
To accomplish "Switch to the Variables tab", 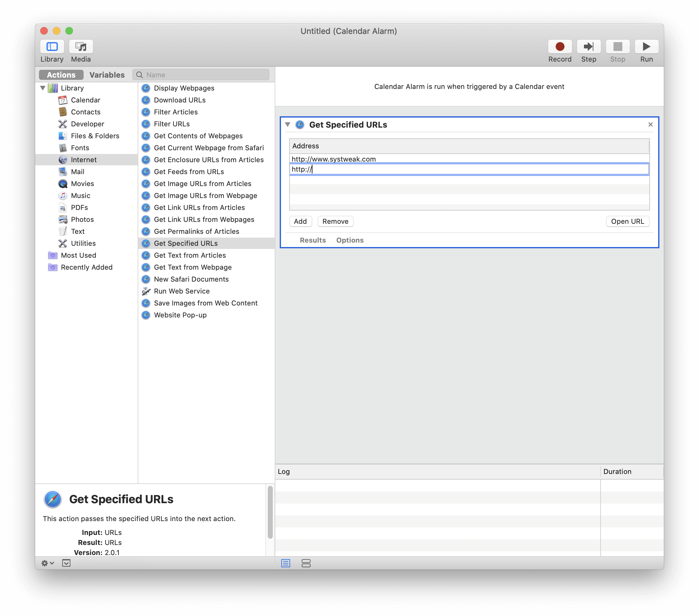I will tap(107, 75).
